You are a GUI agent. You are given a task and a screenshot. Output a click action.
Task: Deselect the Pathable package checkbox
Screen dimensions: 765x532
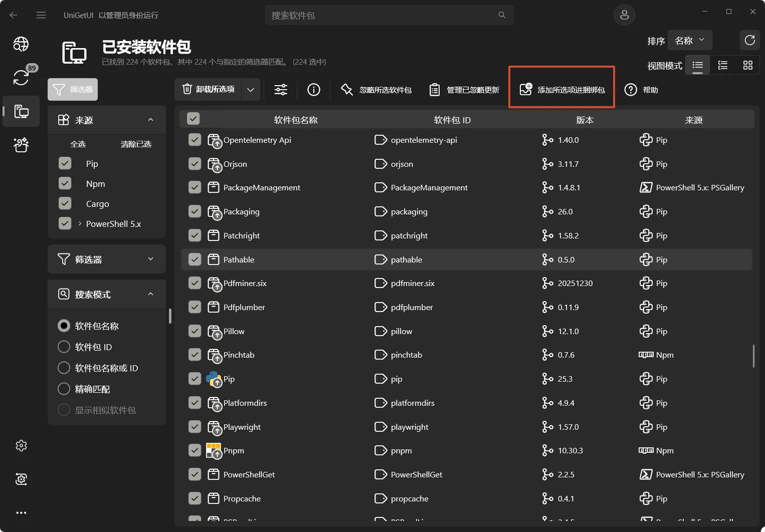tap(195, 259)
